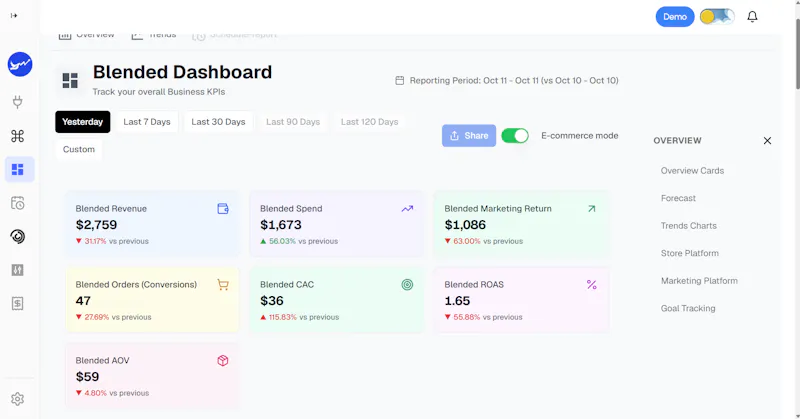800x419 pixels.
Task: Expand the sidebar with the arrow icon
Action: click(x=14, y=16)
